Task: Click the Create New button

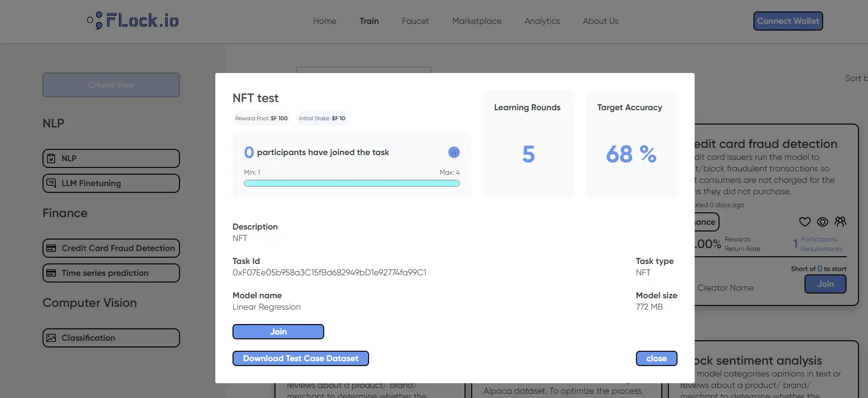Action: pos(111,85)
